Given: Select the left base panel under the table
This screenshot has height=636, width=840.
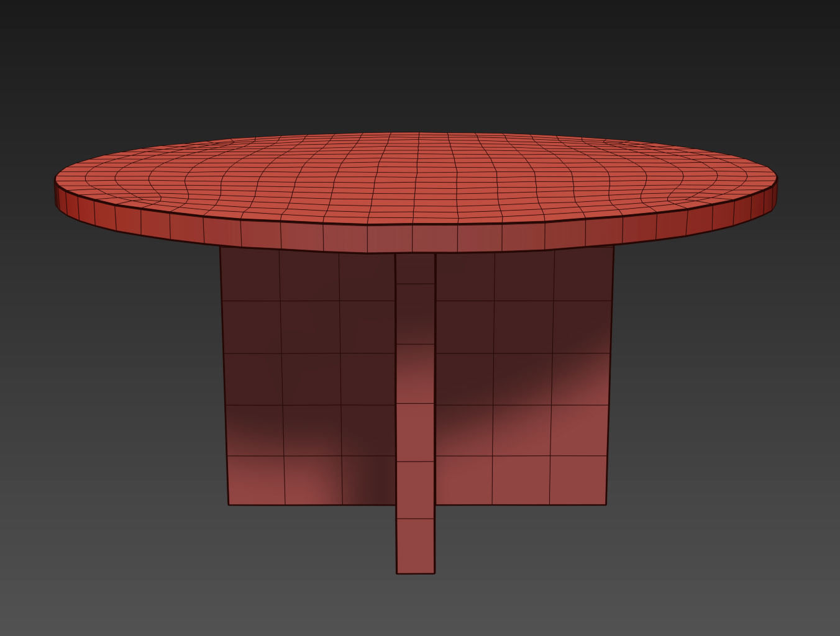Looking at the screenshot, I should tap(309, 376).
